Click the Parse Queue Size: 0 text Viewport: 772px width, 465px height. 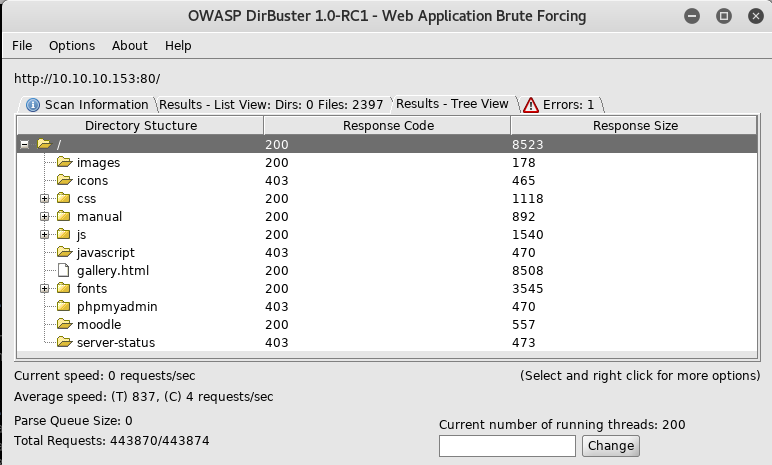coord(73,421)
